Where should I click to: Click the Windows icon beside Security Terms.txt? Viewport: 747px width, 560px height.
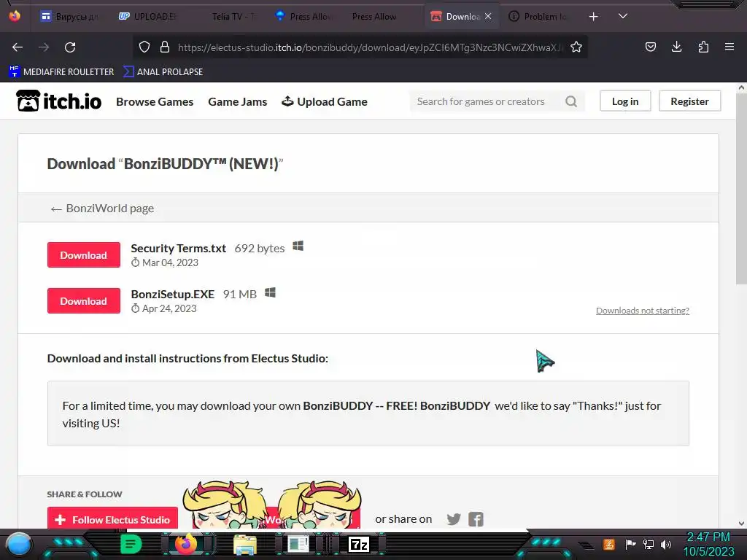pyautogui.click(x=298, y=246)
